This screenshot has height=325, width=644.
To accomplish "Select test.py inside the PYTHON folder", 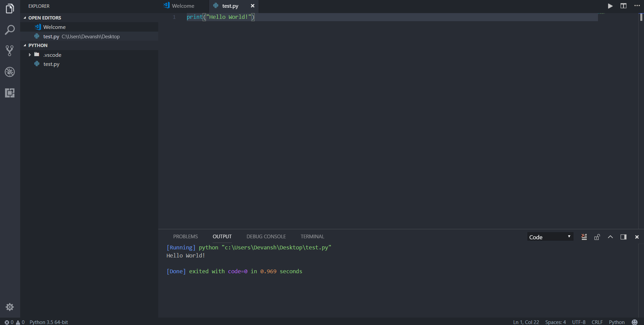I will (51, 64).
